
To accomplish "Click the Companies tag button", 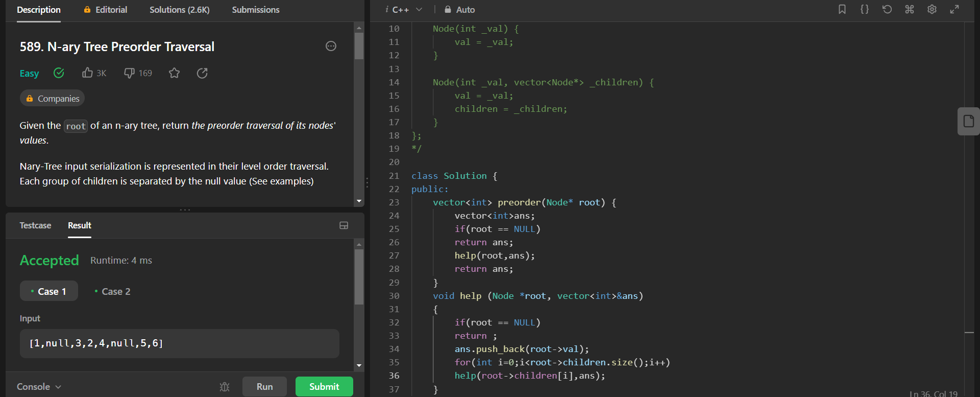I will pos(53,98).
